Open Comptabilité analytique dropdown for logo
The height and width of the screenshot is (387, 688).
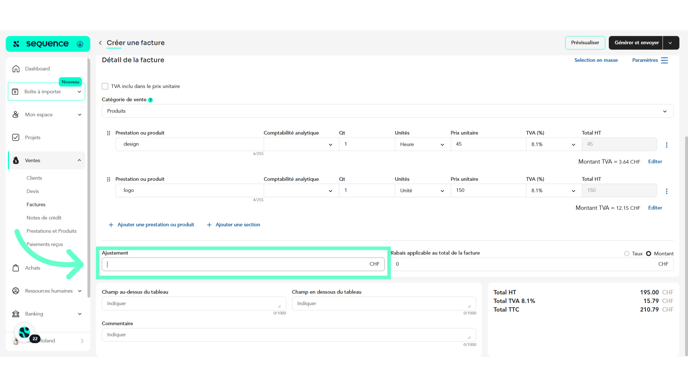tap(301, 190)
